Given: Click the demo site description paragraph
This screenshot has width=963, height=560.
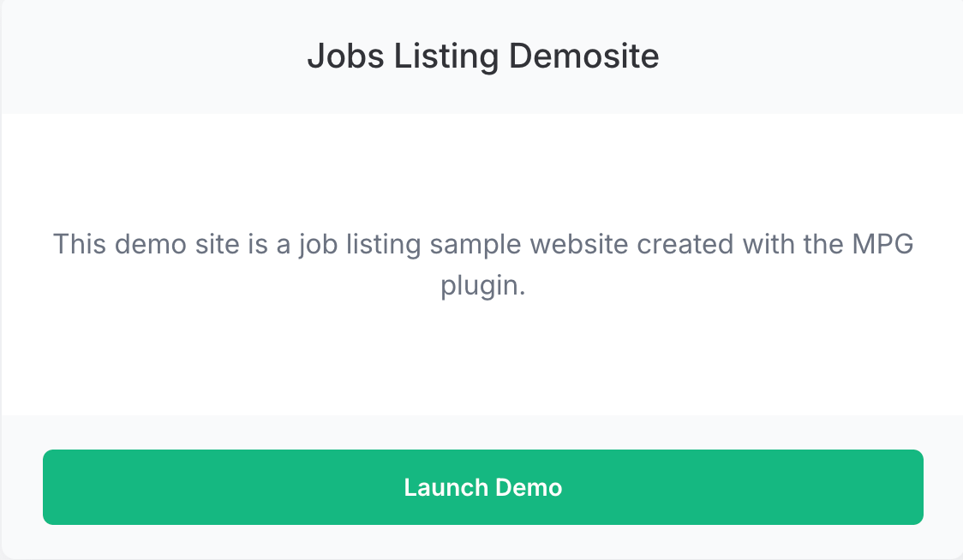Looking at the screenshot, I should click(483, 265).
